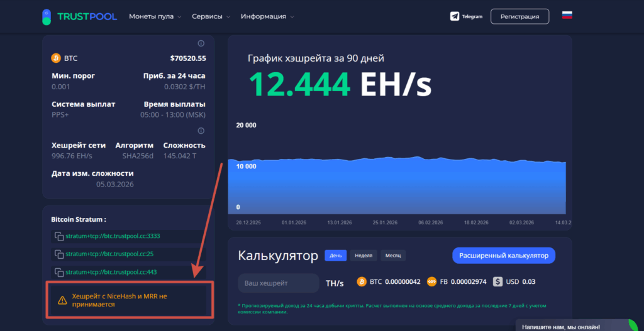Click the Ваш хешрейт input field
Image resolution: width=644 pixels, height=331 pixels.
[x=278, y=283]
